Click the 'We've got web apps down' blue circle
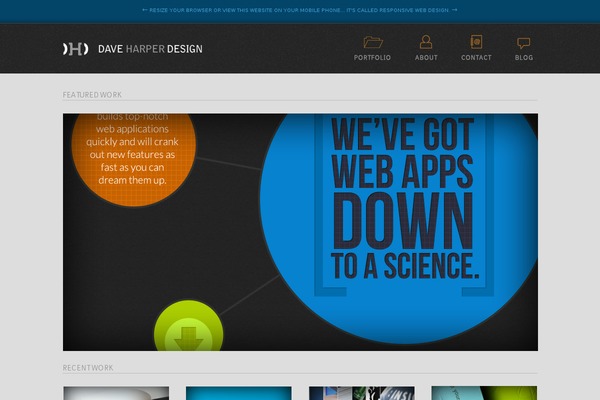600x400 pixels. point(399,228)
